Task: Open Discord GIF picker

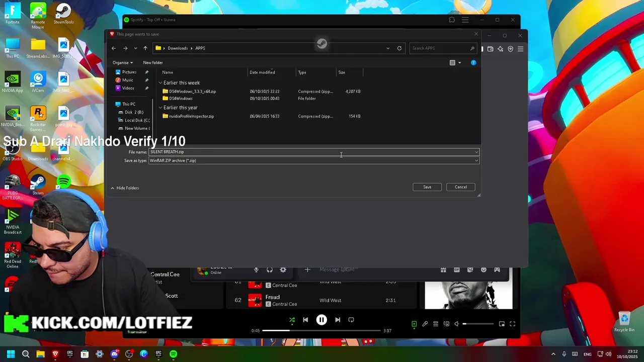Action: tap(457, 270)
